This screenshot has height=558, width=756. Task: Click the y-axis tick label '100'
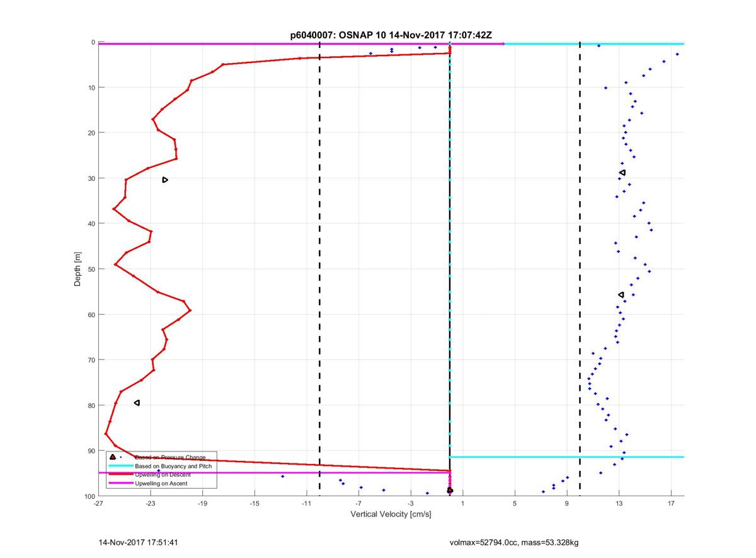click(x=89, y=496)
